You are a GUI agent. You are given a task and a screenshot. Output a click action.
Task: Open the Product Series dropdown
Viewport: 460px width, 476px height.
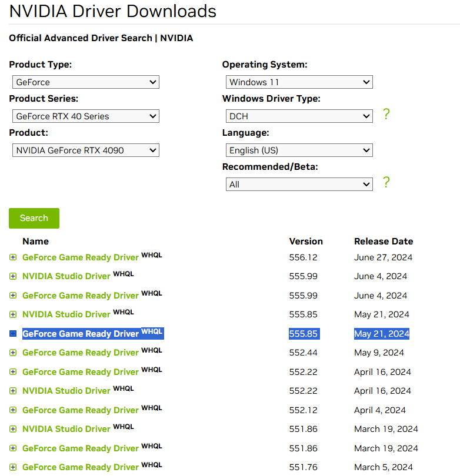pos(86,116)
